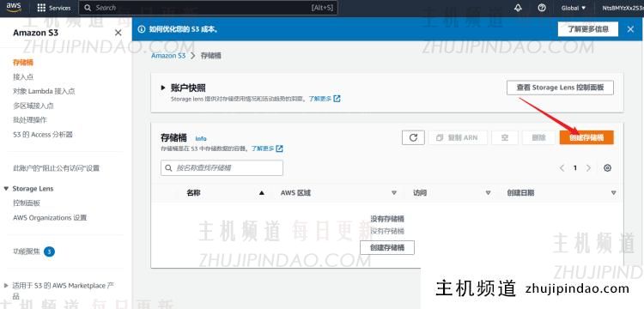Select 接入点 in sidebar
Viewport: 644px width, 309px height.
(x=23, y=76)
